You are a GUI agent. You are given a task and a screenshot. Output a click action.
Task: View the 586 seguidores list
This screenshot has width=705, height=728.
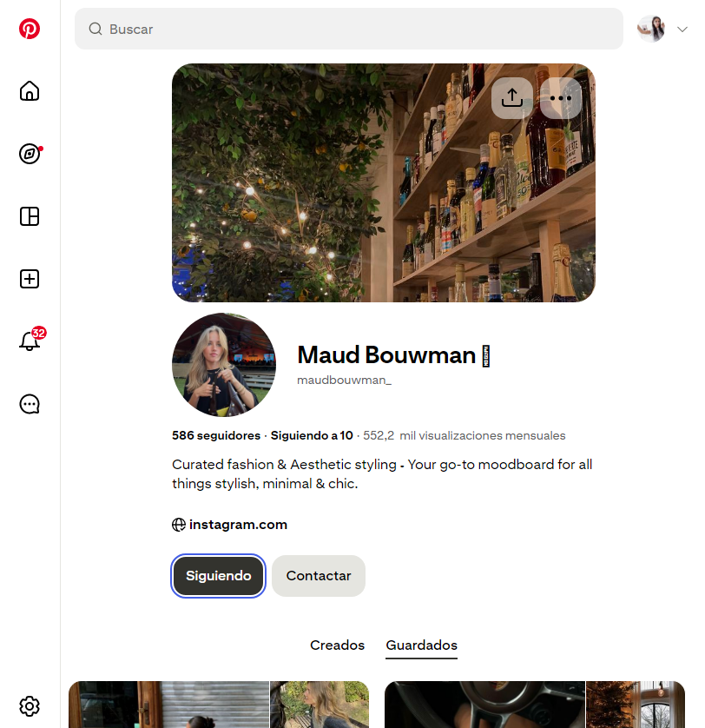[216, 435]
